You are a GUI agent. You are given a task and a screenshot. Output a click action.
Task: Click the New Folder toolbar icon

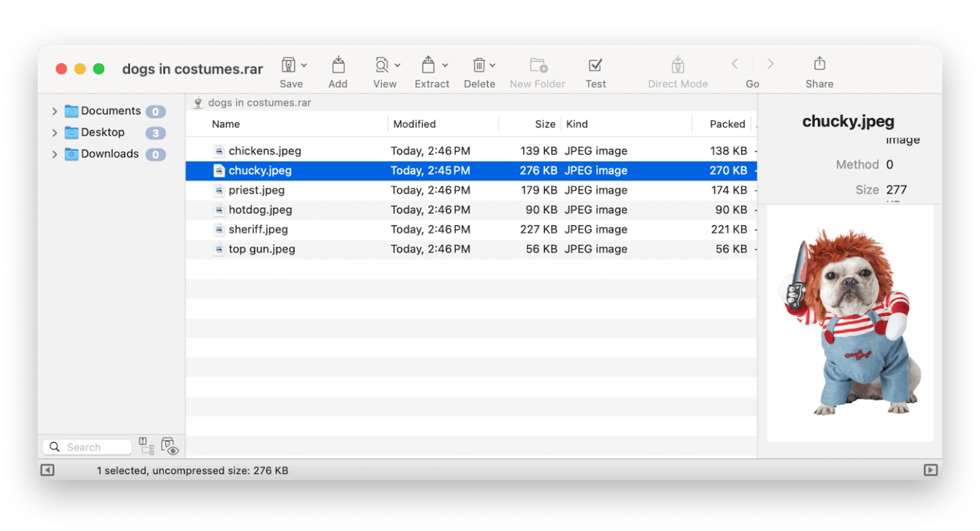[538, 65]
